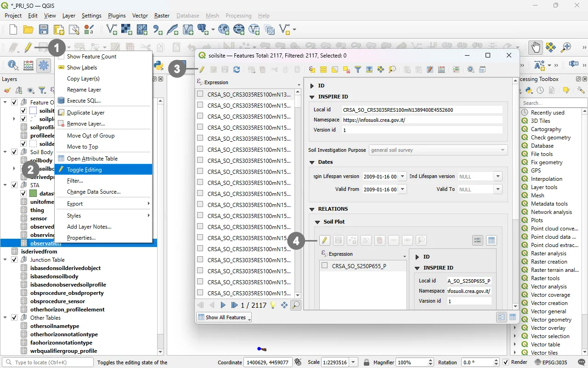Open Add PostGIS Layer elephant icon

tap(203, 30)
